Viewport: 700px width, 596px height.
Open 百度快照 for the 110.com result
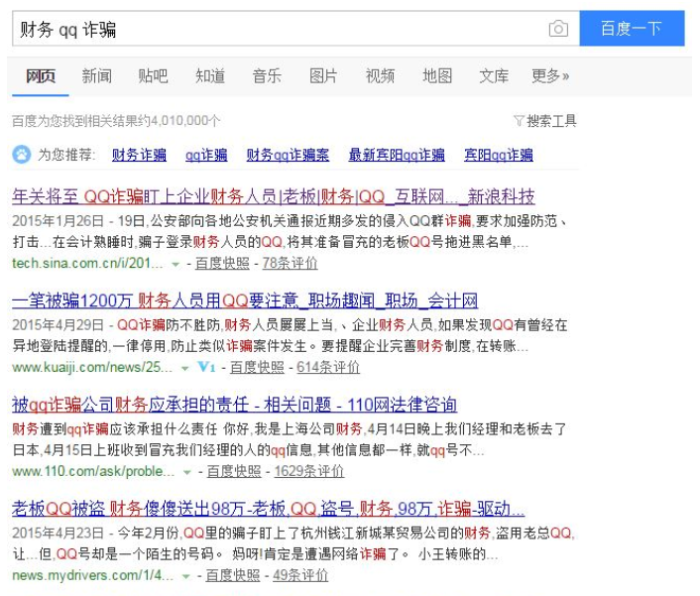(234, 471)
